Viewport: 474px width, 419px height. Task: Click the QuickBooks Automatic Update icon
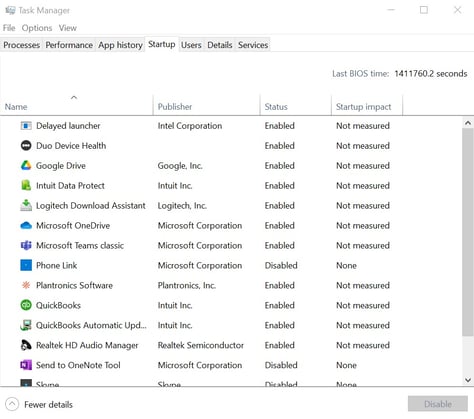[26, 325]
